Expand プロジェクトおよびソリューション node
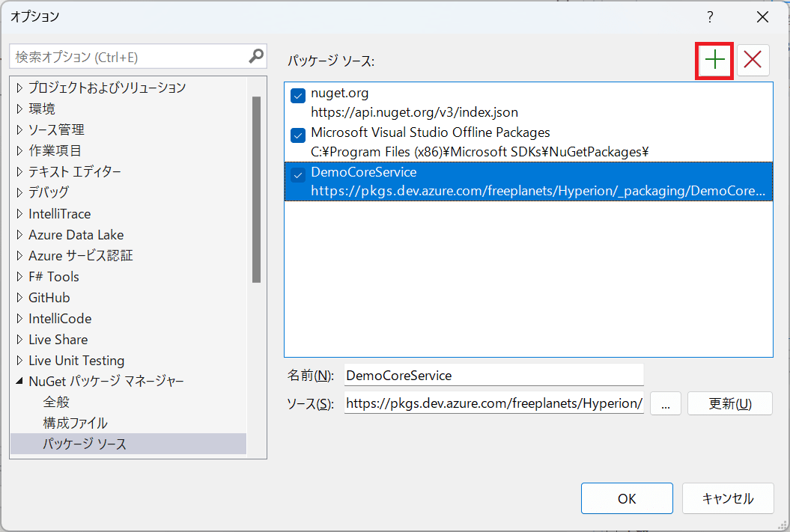This screenshot has height=532, width=790. (19, 88)
